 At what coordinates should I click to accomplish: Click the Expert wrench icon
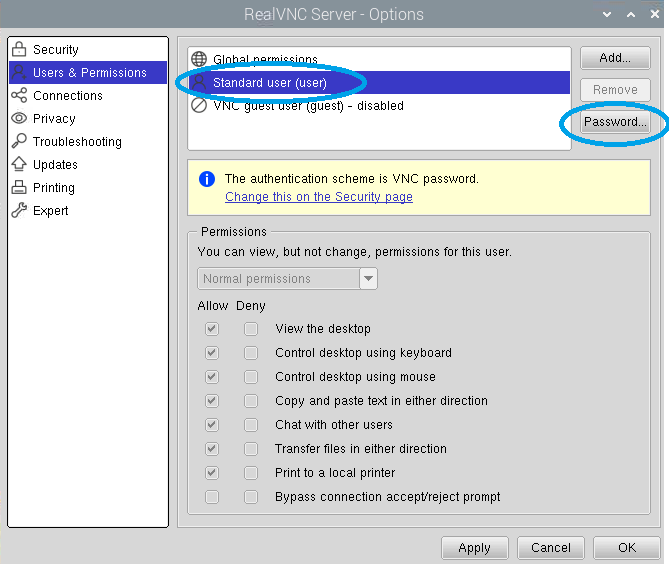[x=19, y=210]
